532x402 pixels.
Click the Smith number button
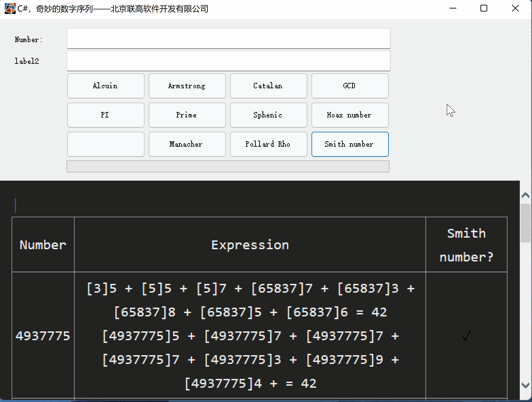pyautogui.click(x=350, y=144)
